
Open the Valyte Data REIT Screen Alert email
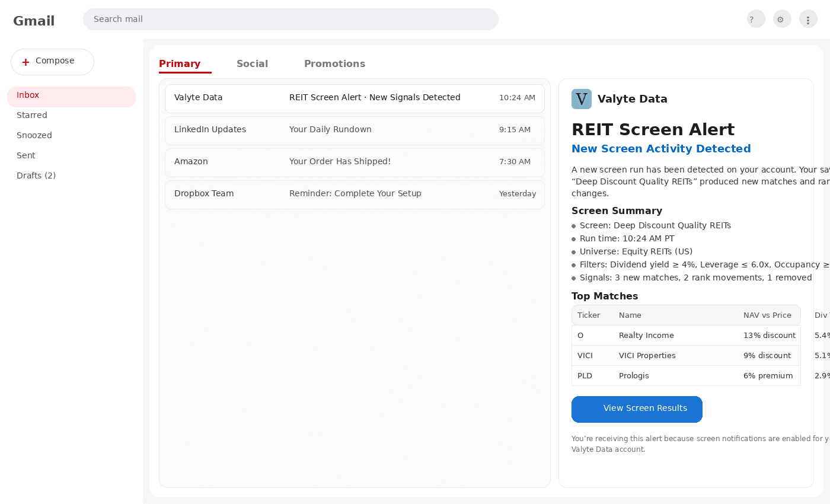[355, 98]
